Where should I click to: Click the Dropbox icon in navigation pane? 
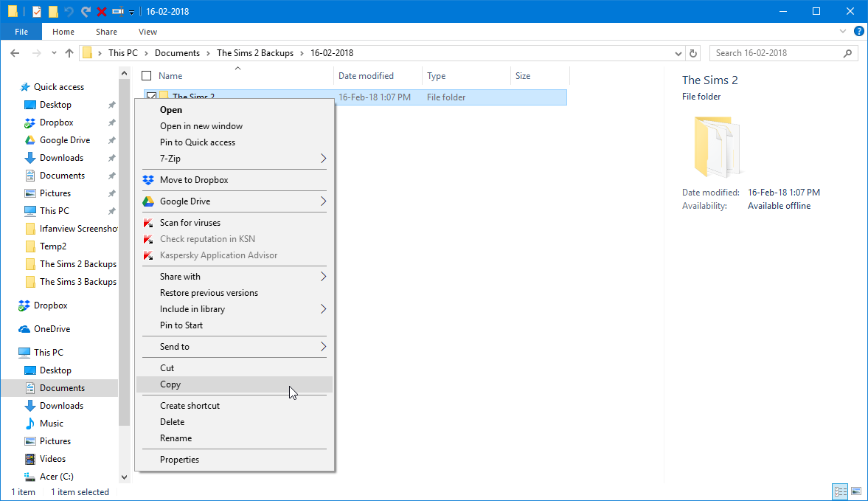pos(24,305)
